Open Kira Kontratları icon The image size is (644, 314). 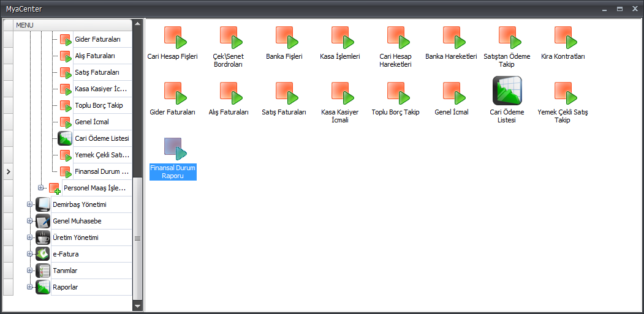(566, 38)
